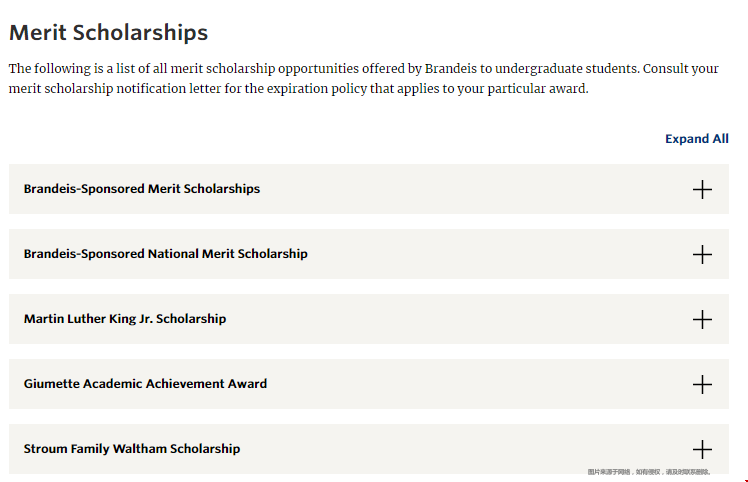The image size is (748, 482).
Task: Click the Merit Scholarships page heading
Action: click(108, 33)
